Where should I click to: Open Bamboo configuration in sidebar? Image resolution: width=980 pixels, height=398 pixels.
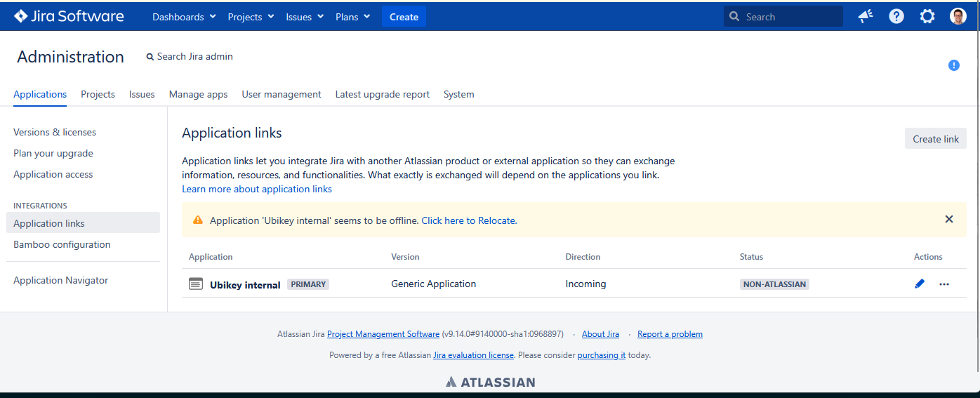point(62,244)
